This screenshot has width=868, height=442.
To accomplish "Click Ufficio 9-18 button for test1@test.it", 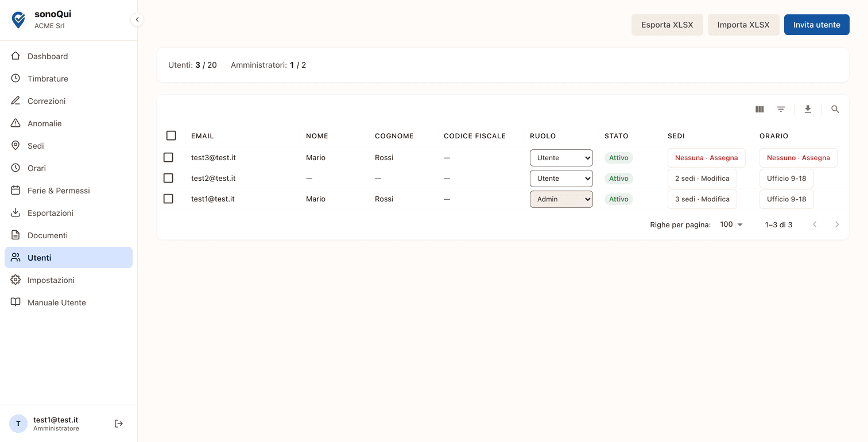I will pos(786,199).
